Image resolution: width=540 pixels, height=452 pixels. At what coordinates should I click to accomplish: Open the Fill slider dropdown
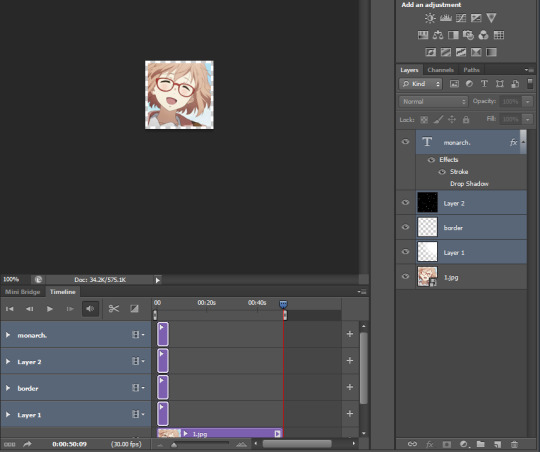click(528, 120)
